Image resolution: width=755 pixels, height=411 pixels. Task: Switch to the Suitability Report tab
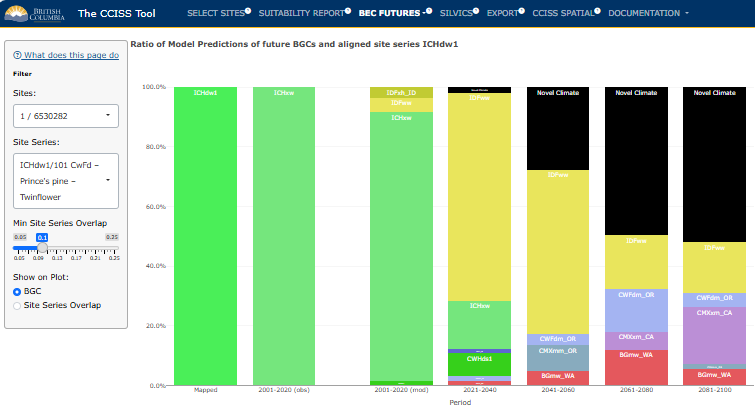301,13
